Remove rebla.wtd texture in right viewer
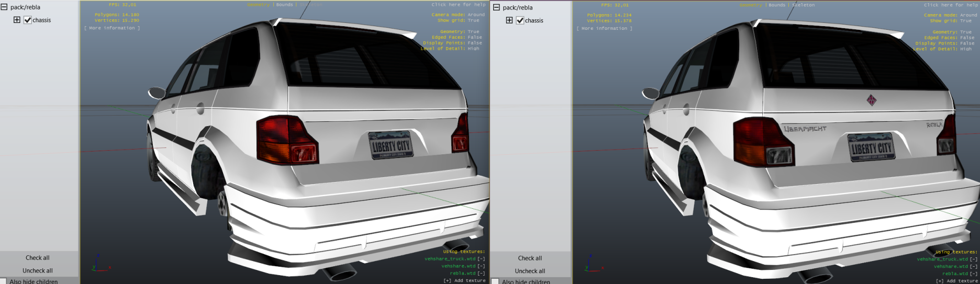Image resolution: width=980 pixels, height=284 pixels. 973,274
